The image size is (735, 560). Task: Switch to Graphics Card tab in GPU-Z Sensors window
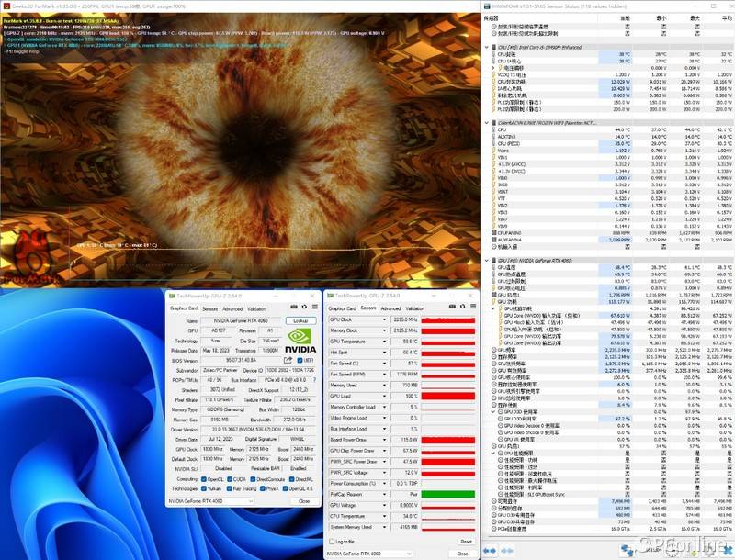pyautogui.click(x=342, y=308)
